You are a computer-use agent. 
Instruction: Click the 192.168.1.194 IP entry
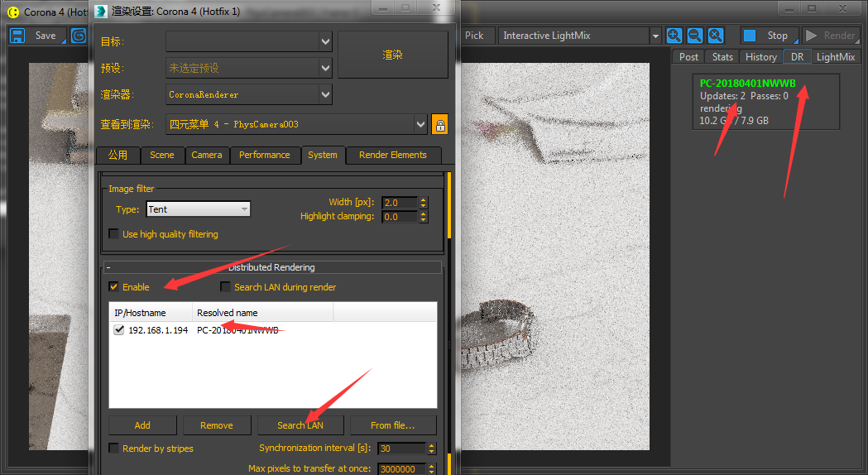[x=158, y=330]
